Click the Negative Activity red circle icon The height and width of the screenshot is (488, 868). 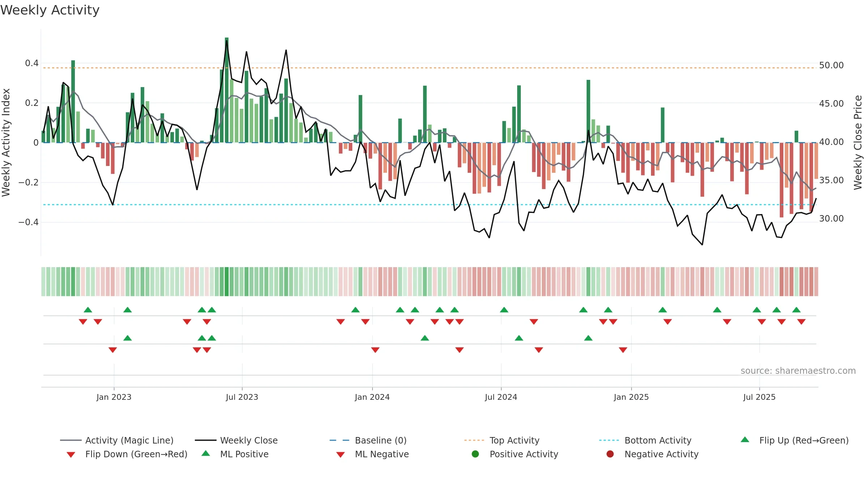pos(610,454)
